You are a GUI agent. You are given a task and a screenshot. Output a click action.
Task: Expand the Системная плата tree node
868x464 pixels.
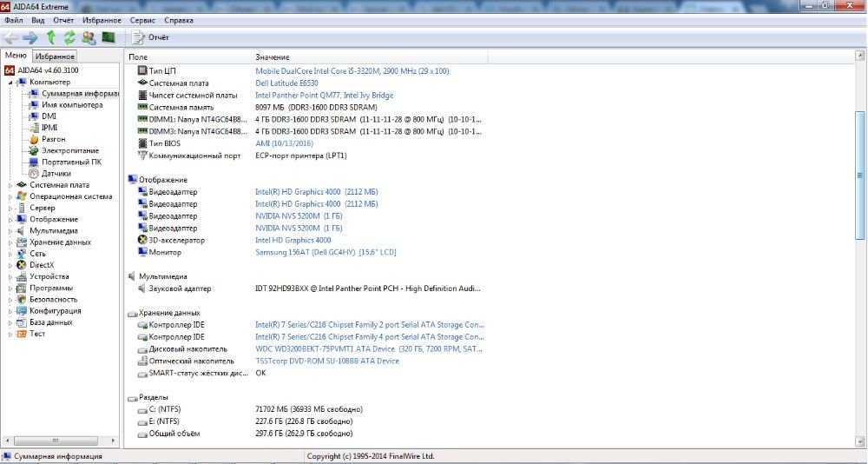tap(10, 185)
